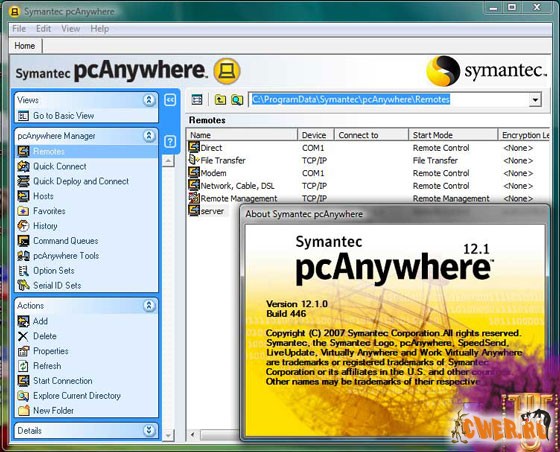Click the Start Connection icon

[x=23, y=381]
